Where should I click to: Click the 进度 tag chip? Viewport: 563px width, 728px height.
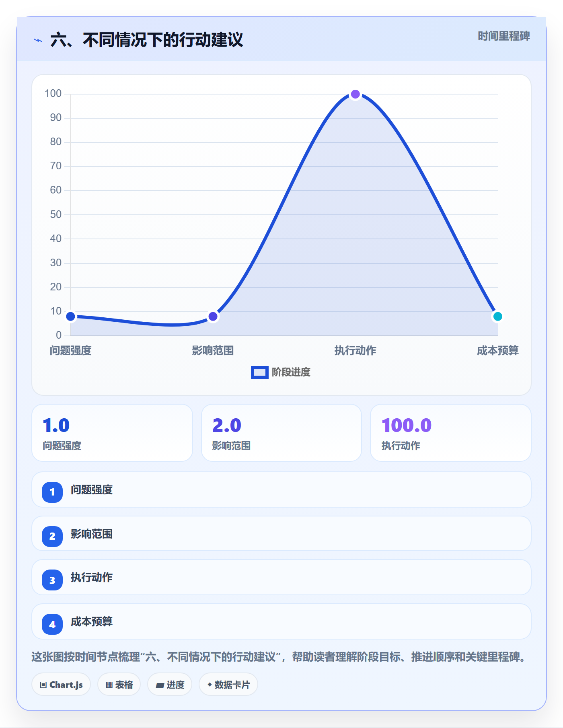click(170, 685)
